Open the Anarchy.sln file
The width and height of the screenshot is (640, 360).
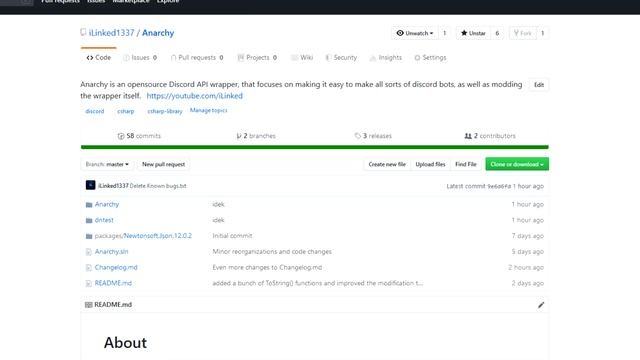click(x=111, y=251)
